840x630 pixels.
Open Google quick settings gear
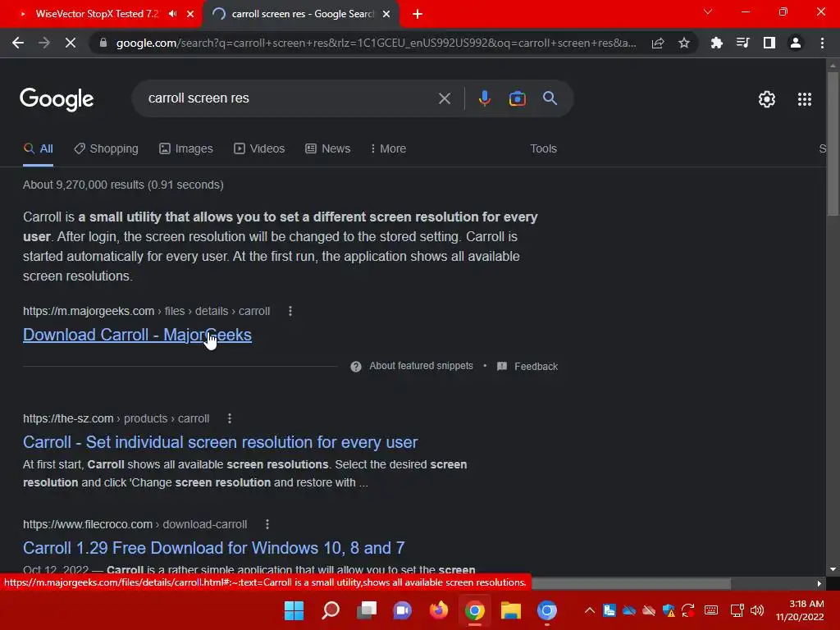tap(767, 99)
